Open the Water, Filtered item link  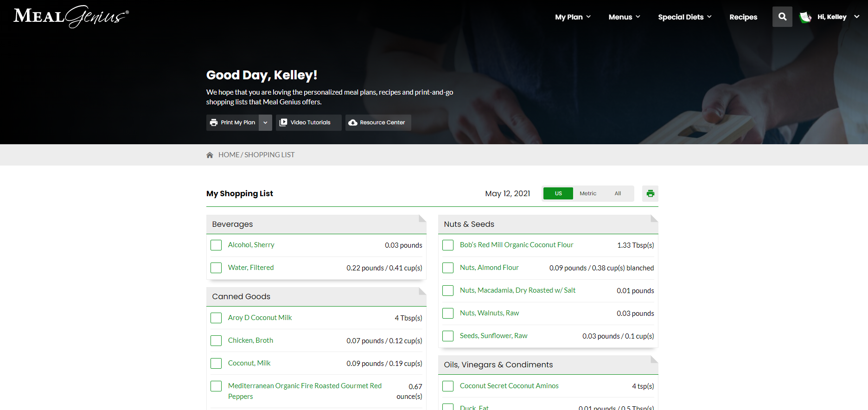(251, 268)
